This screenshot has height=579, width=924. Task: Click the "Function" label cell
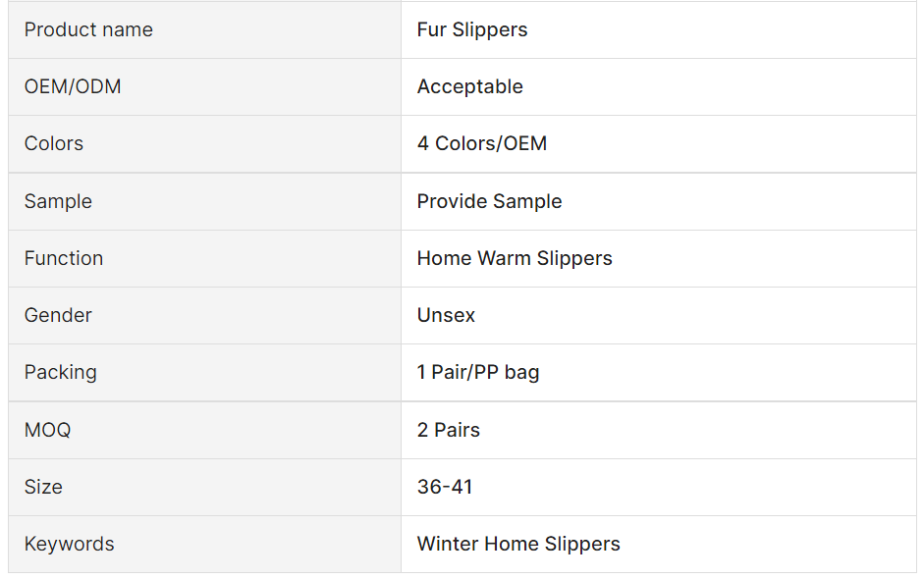tap(64, 258)
